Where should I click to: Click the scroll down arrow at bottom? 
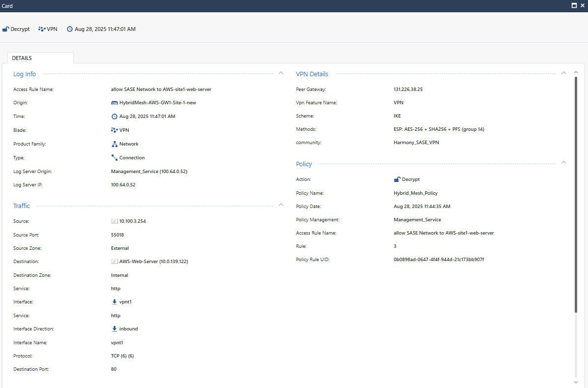click(576, 382)
